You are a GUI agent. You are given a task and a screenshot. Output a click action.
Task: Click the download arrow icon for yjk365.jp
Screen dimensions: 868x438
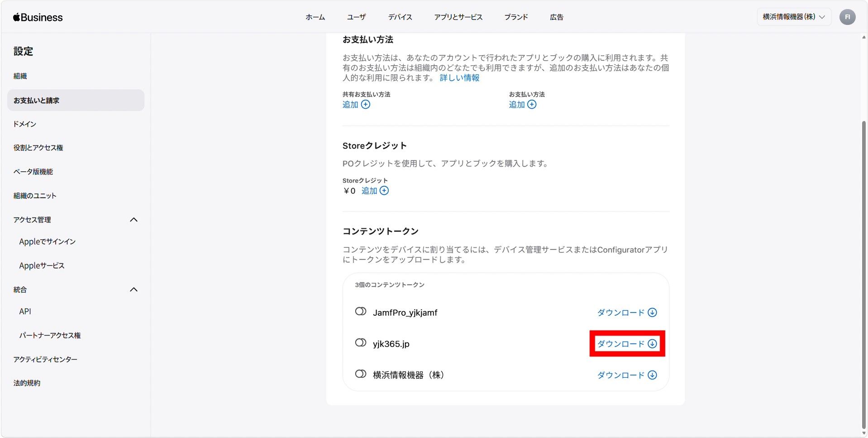(652, 344)
